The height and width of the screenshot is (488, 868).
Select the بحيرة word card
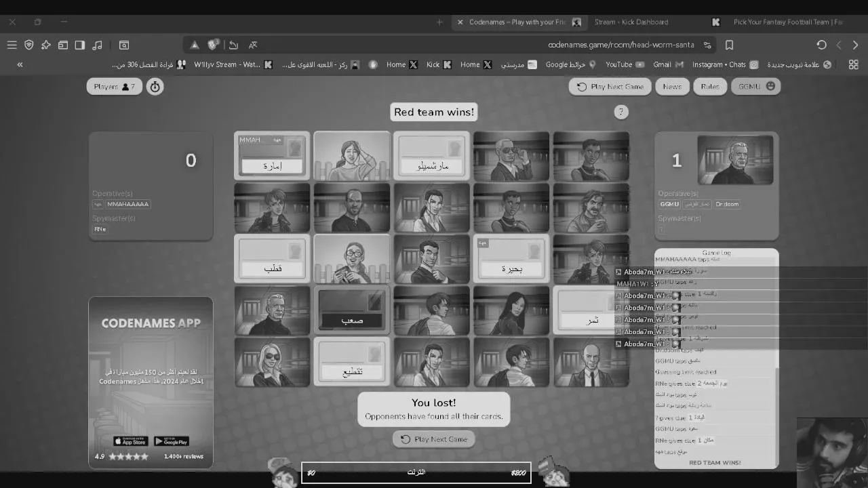(x=511, y=258)
